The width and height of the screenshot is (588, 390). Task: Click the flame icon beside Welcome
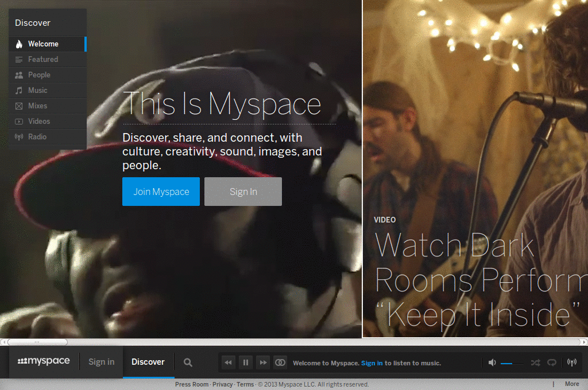(x=19, y=44)
